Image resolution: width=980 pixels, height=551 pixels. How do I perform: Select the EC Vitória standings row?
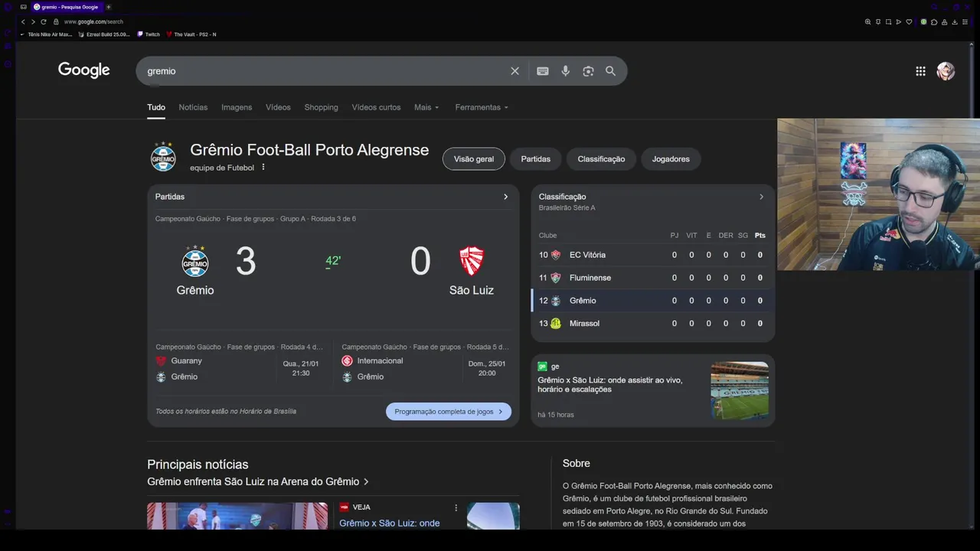click(x=653, y=255)
